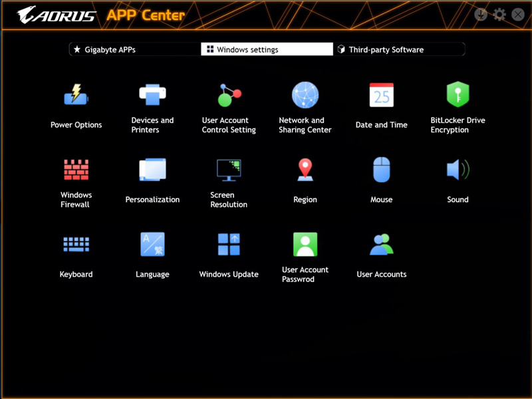532x399 pixels.
Task: Open the Personalization icon
Action: [x=152, y=170]
